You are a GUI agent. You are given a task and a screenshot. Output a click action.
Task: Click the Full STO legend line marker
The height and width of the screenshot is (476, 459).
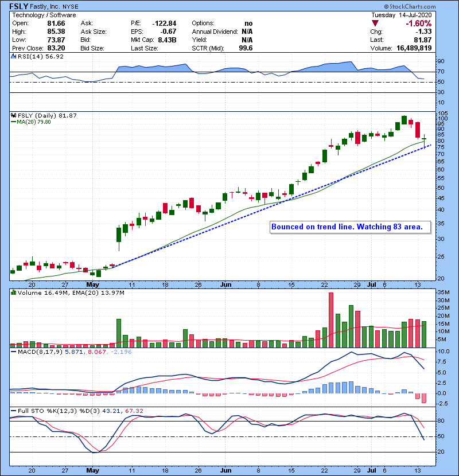[x=13, y=411]
